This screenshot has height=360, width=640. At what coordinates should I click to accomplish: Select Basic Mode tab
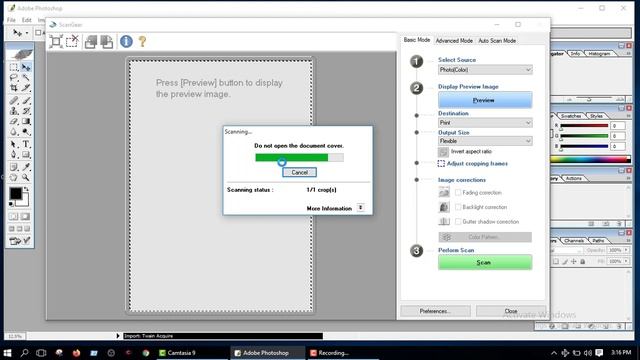click(x=417, y=40)
